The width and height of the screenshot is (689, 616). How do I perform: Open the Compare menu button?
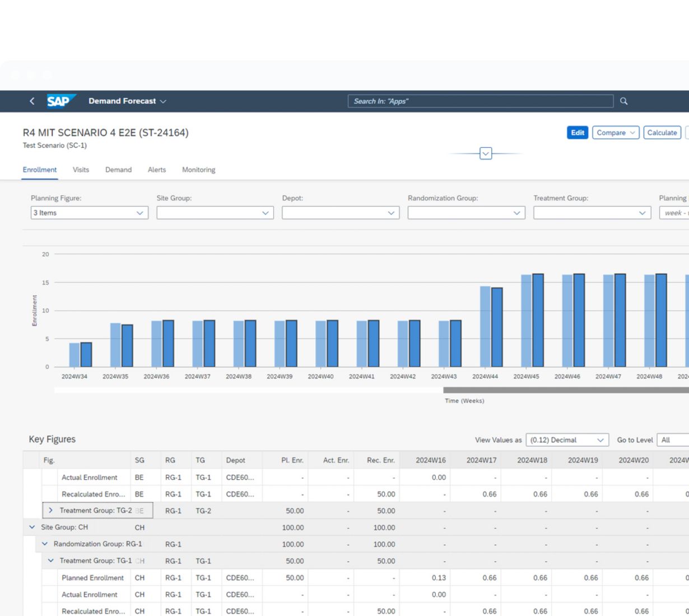click(x=615, y=133)
